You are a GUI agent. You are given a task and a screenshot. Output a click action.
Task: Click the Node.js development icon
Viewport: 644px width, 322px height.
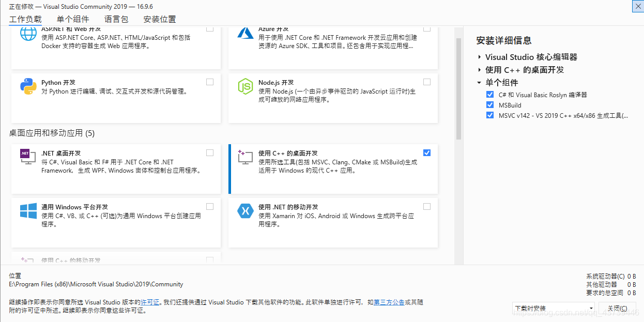pos(245,86)
